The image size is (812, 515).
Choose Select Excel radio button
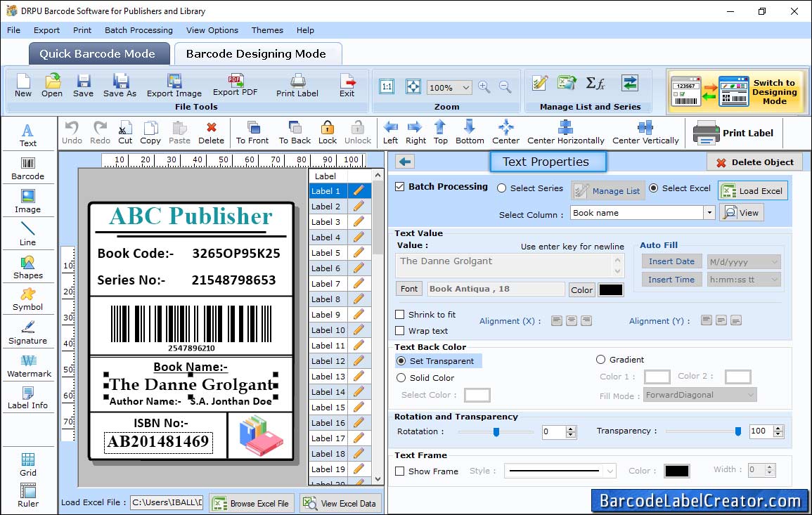654,188
